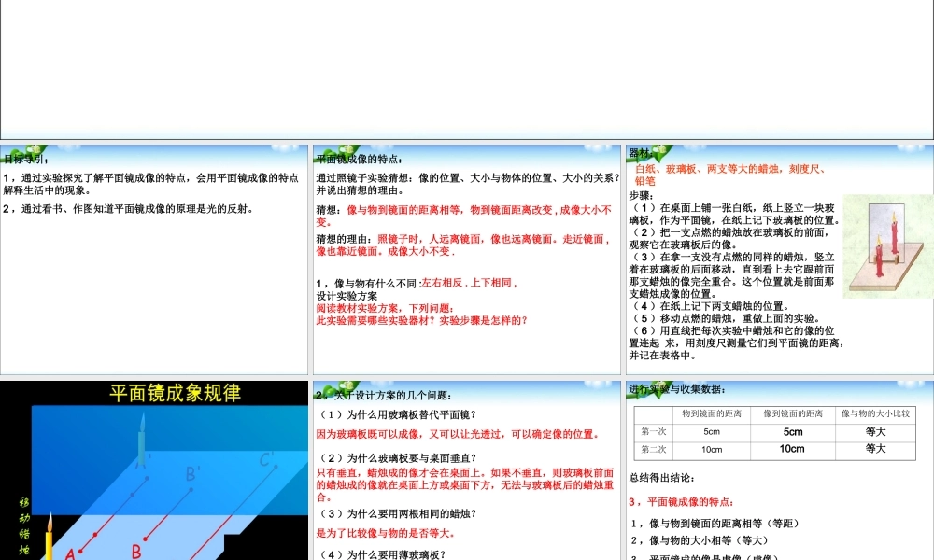Click the red candles and glass plate picture
This screenshot has height=560, width=934.
click(x=887, y=246)
